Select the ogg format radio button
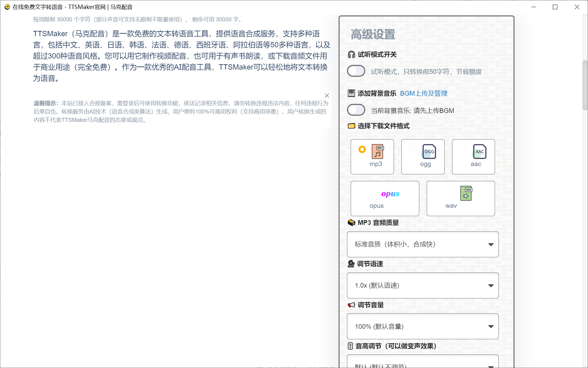 click(413, 149)
